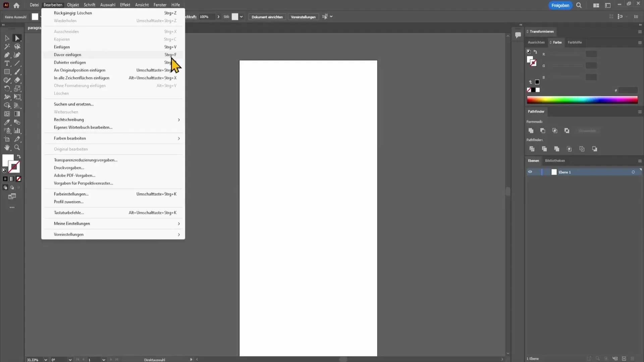The width and height of the screenshot is (644, 362).
Task: Expand the Meine Einstellungen submenu
Action: (113, 224)
